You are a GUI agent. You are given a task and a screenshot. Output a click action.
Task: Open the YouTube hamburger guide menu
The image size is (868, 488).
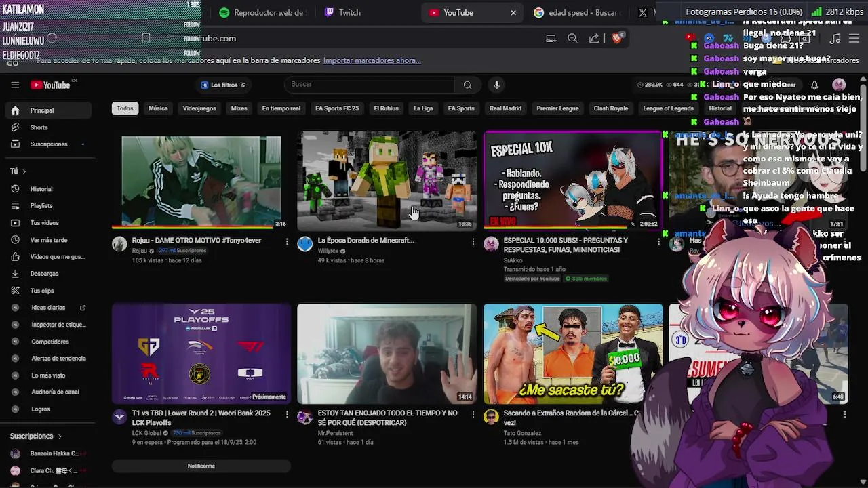pos(15,85)
